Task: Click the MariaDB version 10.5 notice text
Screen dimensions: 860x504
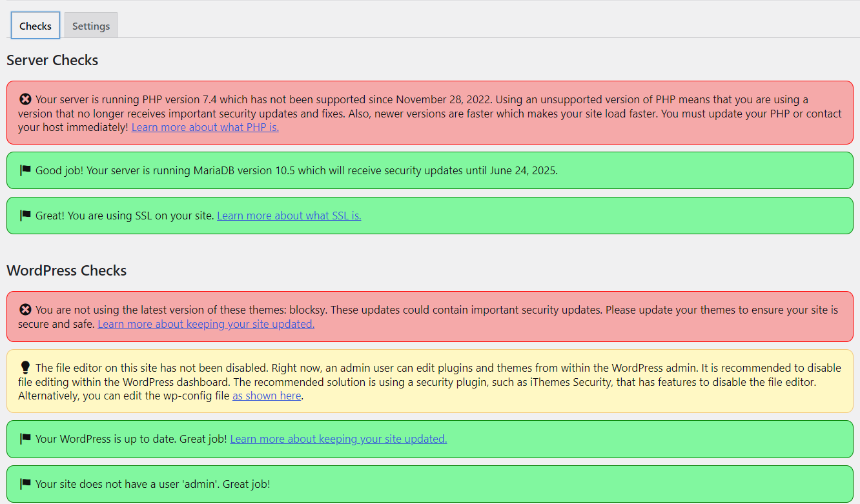Action: [x=296, y=170]
